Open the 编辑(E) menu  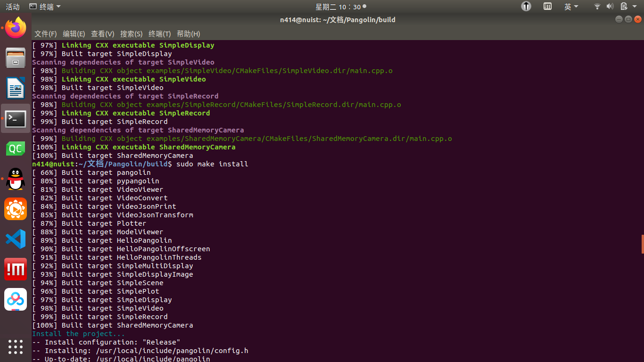(x=74, y=34)
